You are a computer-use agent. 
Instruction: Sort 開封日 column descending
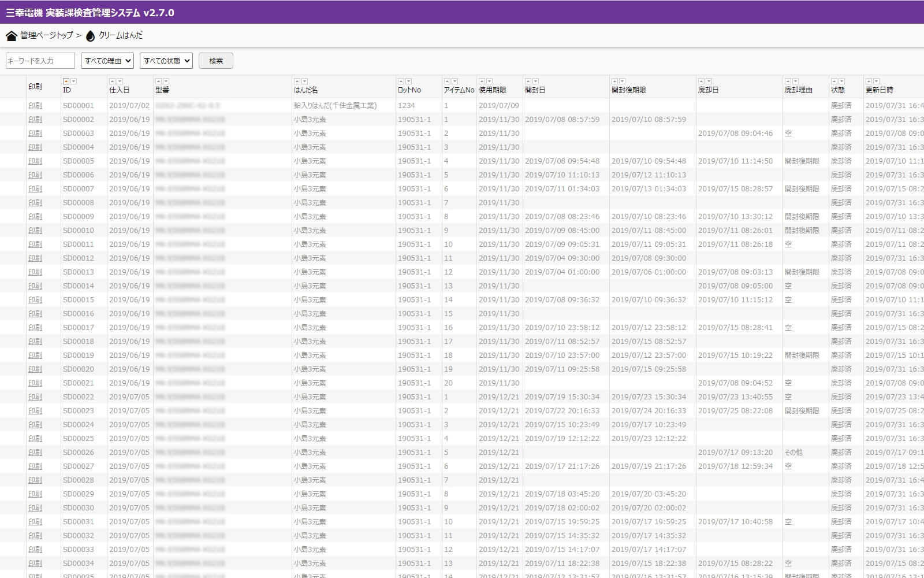coord(535,81)
